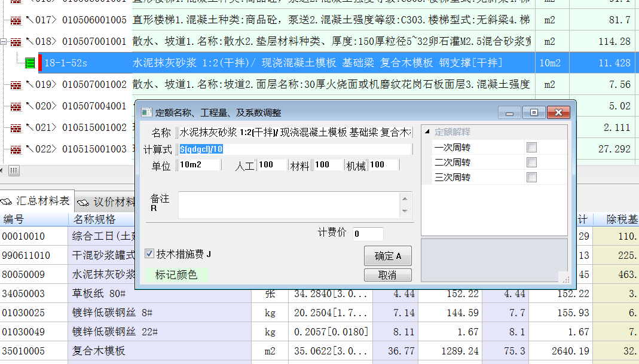Click the horizontal scrollbar thumb under the tree

tap(14, 170)
